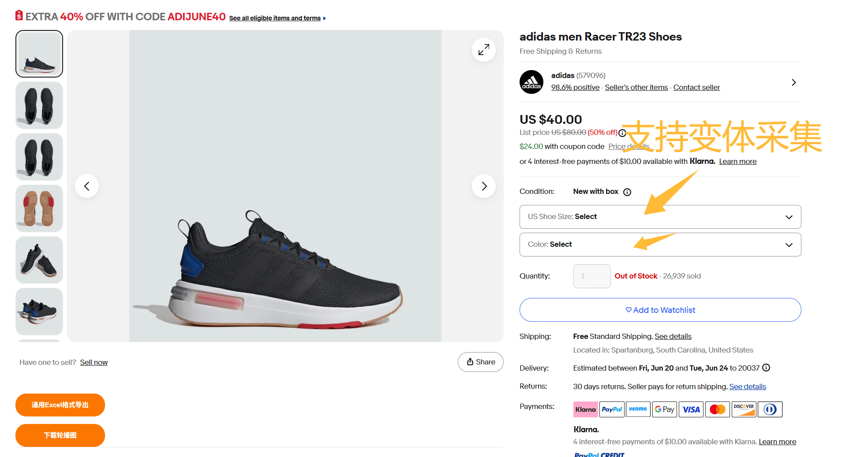Click Add to Watchlist button
Viewport: 868px width, 457px height.
tap(660, 310)
